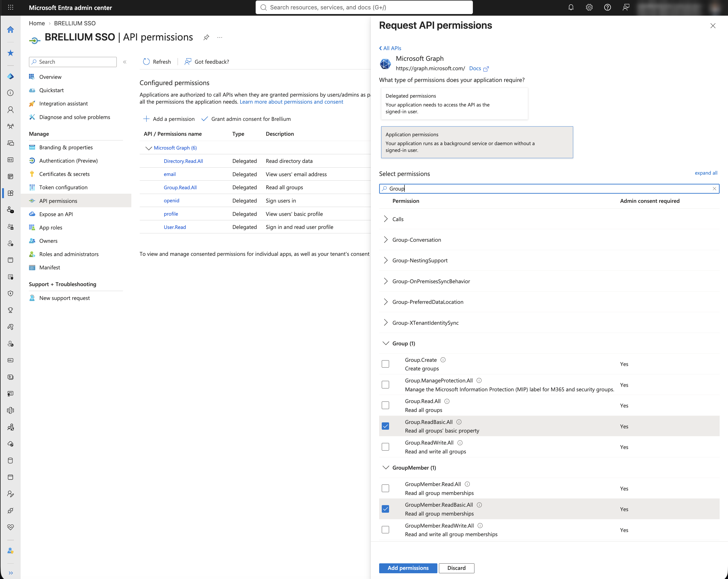The width and height of the screenshot is (728, 579).
Task: Click the Refresh toolbar button
Action: pyautogui.click(x=157, y=62)
